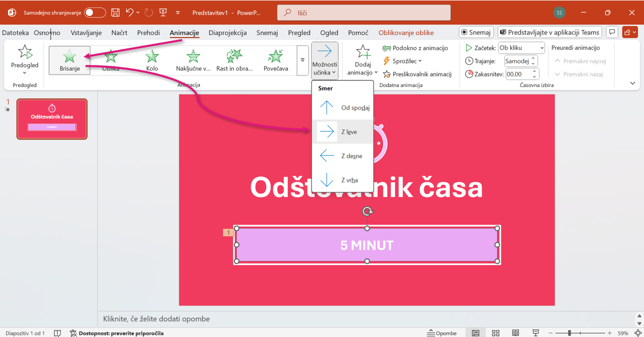Image resolution: width=644 pixels, height=337 pixels.
Task: Expand the animation gallery more arrow
Action: pyautogui.click(x=302, y=60)
